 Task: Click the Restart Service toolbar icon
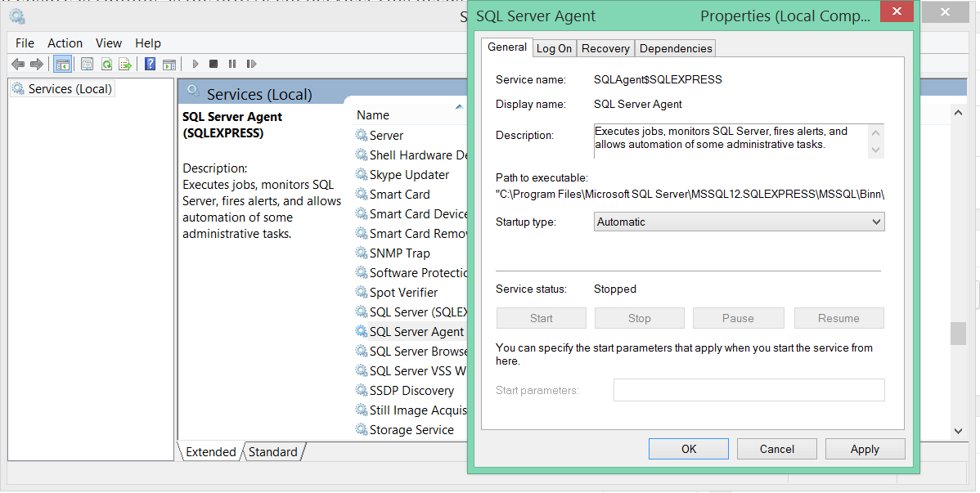point(251,64)
